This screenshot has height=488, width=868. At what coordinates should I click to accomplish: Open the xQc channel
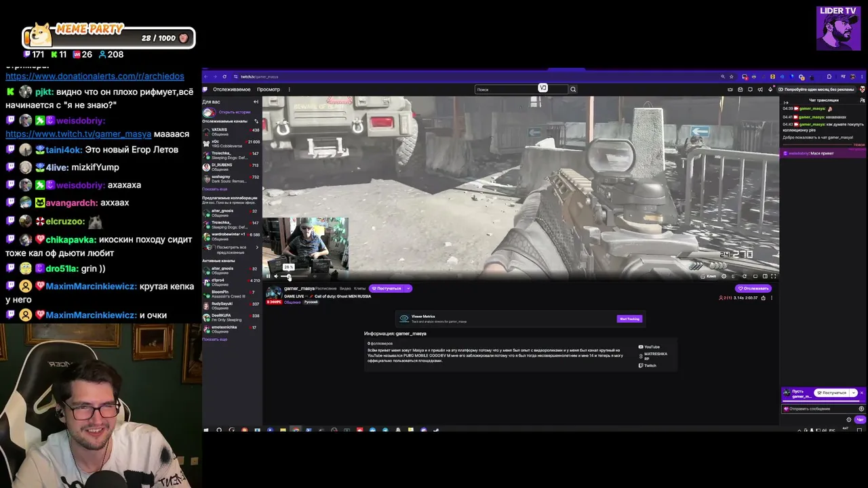point(231,143)
